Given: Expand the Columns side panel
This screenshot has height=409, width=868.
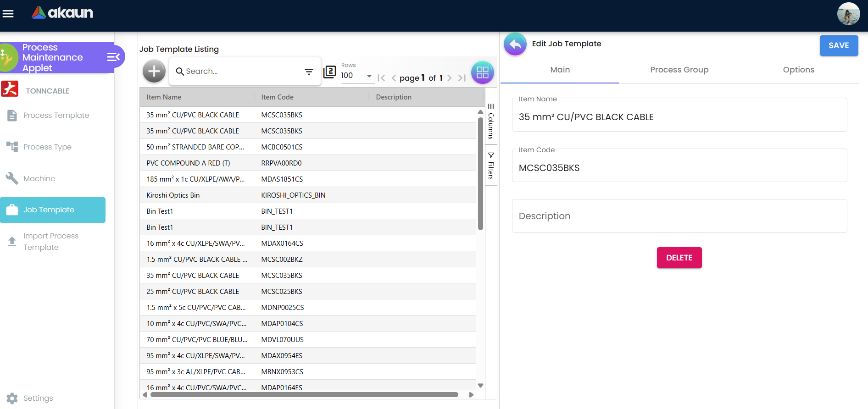Looking at the screenshot, I should 491,122.
